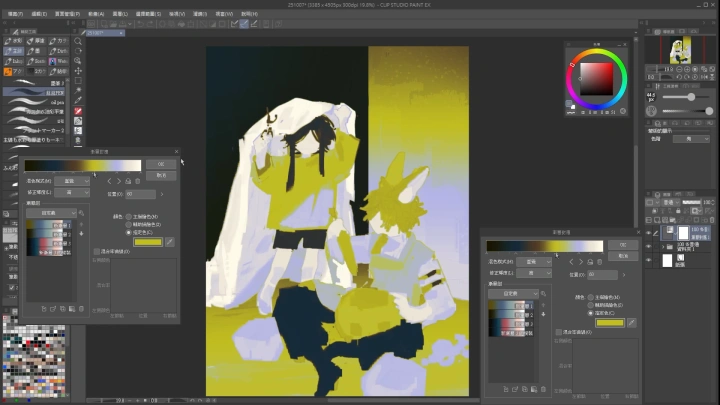Select the Eyedropper tool in the tool palette
The width and height of the screenshot is (720, 405).
click(x=78, y=98)
